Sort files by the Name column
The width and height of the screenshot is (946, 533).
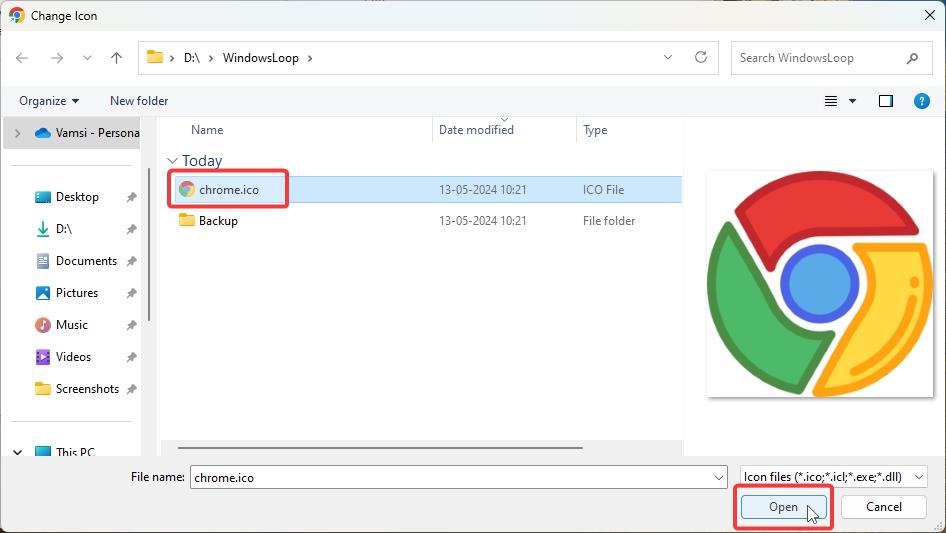tap(207, 130)
